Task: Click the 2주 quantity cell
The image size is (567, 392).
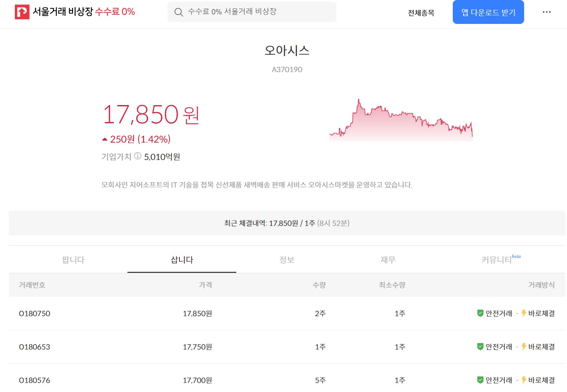Action: (x=320, y=313)
